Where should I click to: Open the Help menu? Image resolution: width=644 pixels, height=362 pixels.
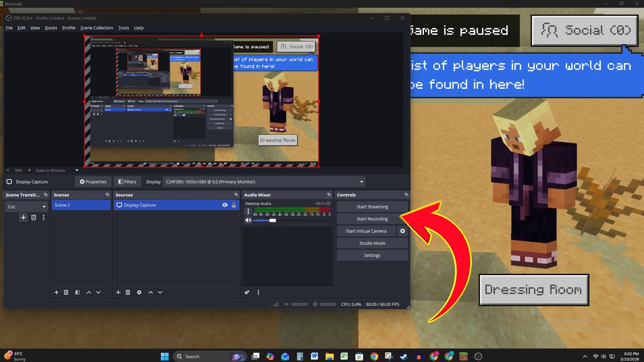139,28
